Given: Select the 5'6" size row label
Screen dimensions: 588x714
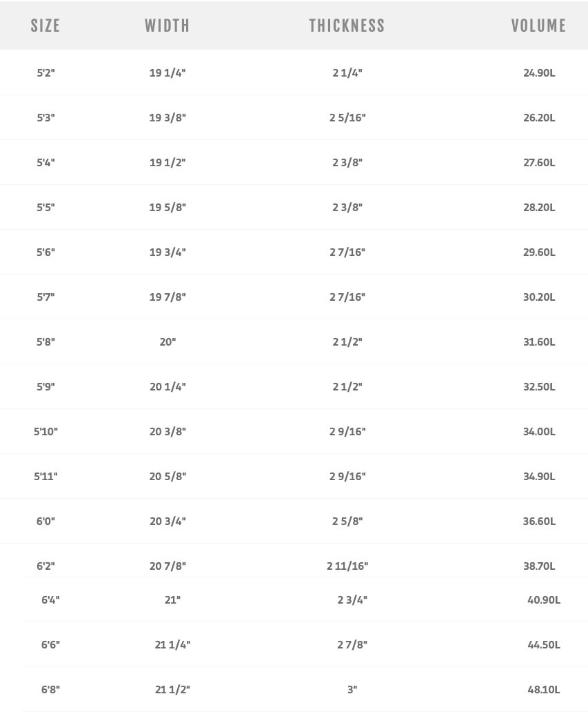Looking at the screenshot, I should pyautogui.click(x=45, y=252).
